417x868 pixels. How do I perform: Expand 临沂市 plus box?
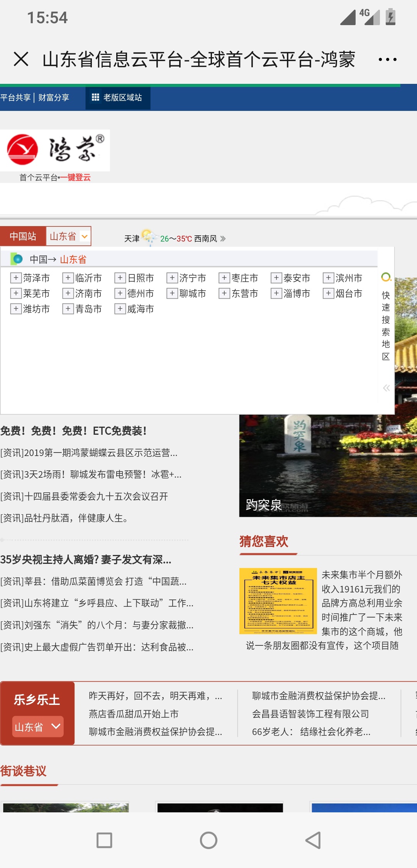click(68, 278)
